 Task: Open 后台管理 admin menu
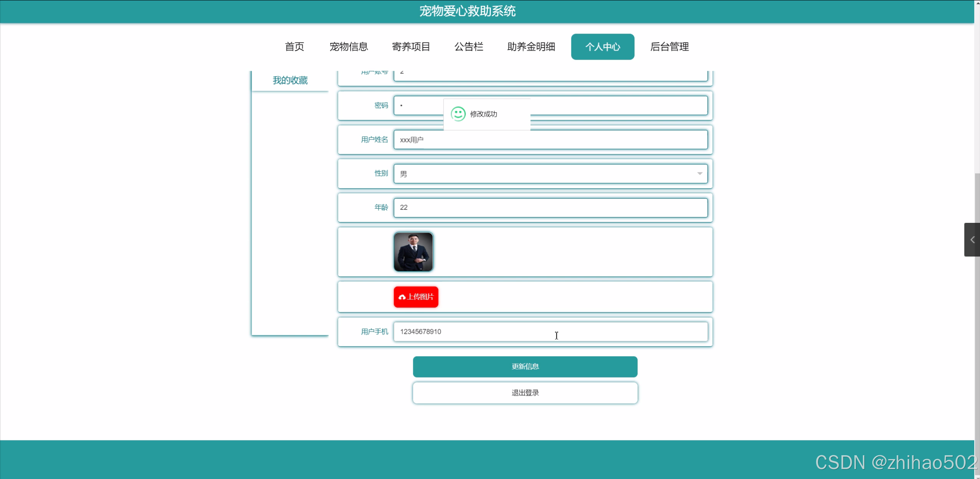(669, 47)
